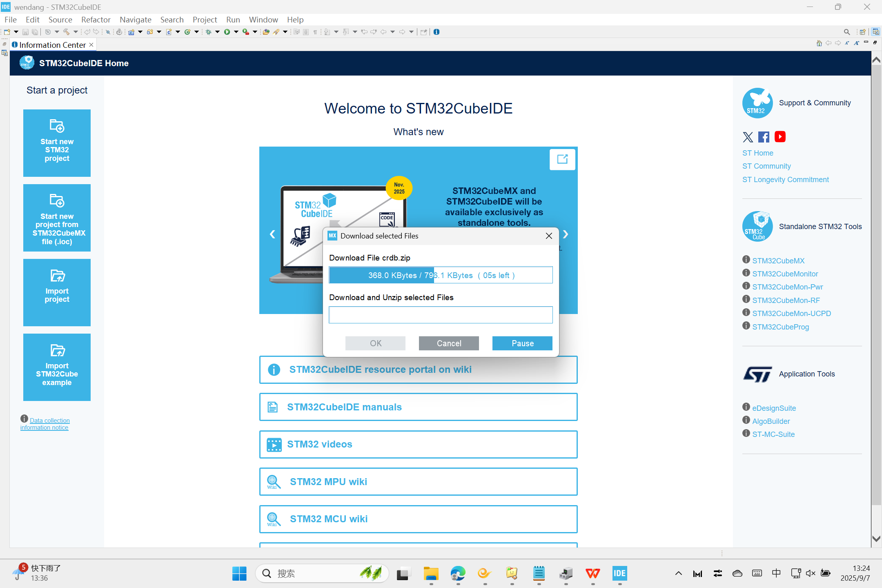Click the Home icon in view toolbar
The height and width of the screenshot is (588, 882).
pos(819,43)
